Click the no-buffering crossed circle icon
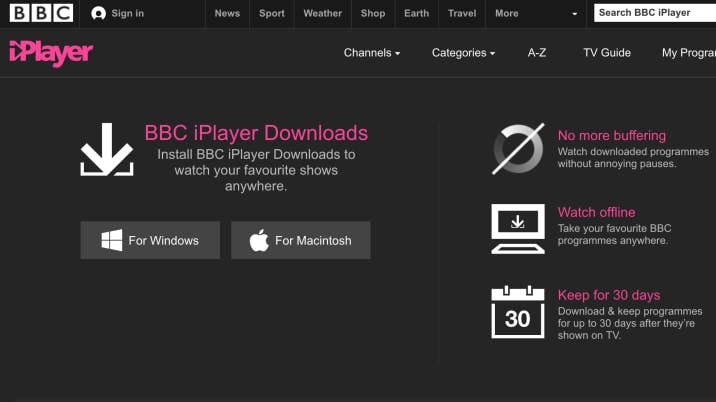The image size is (716, 402). tap(518, 149)
